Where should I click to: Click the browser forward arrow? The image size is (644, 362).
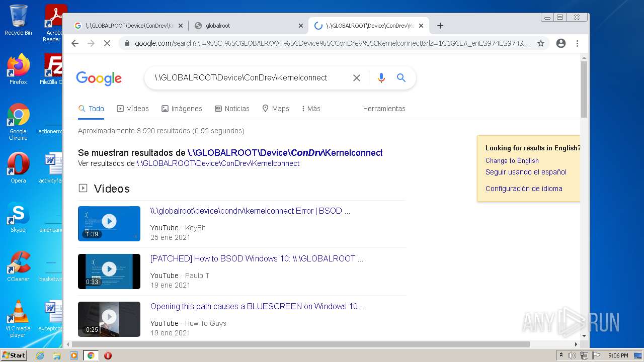(x=91, y=43)
